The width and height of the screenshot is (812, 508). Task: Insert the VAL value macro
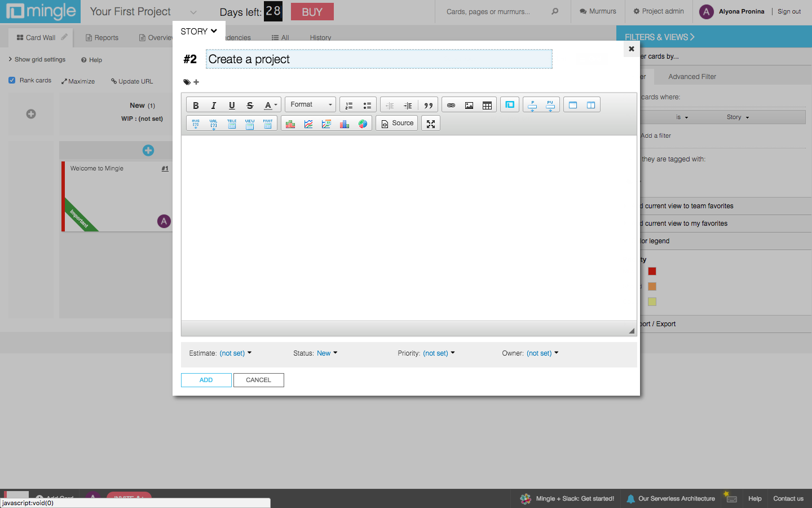(214, 124)
